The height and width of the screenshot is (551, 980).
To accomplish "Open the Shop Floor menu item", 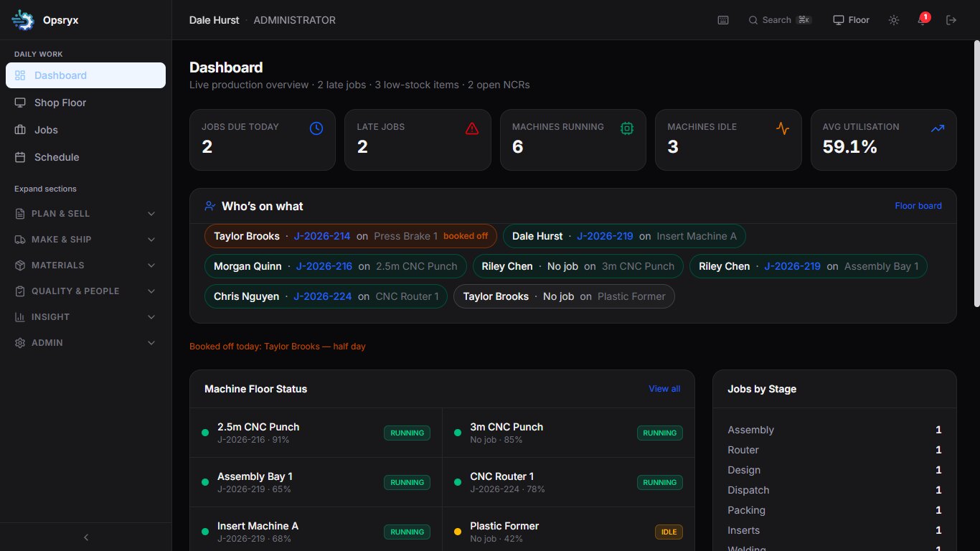I will coord(85,103).
